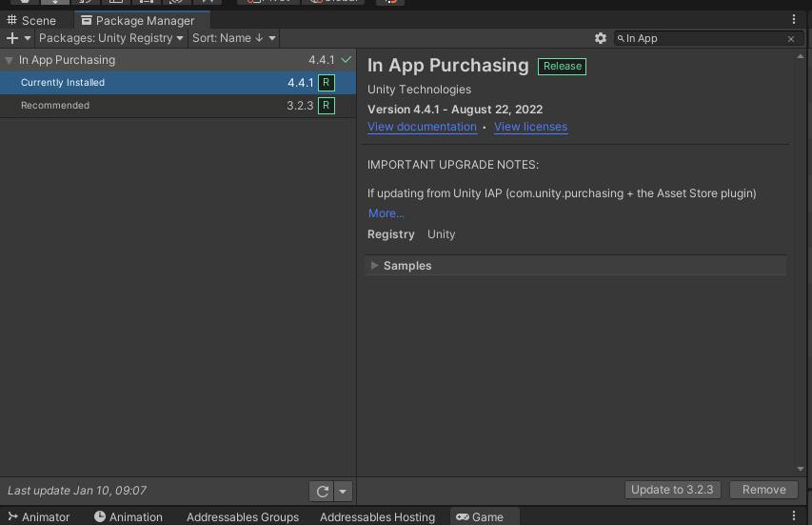This screenshot has width=812, height=525.
Task: Open the top panel three-dot options menu
Action: pyautogui.click(x=794, y=20)
